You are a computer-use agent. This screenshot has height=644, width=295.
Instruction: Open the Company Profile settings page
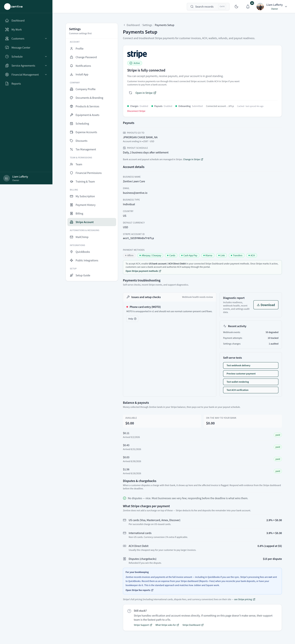pos(92,89)
